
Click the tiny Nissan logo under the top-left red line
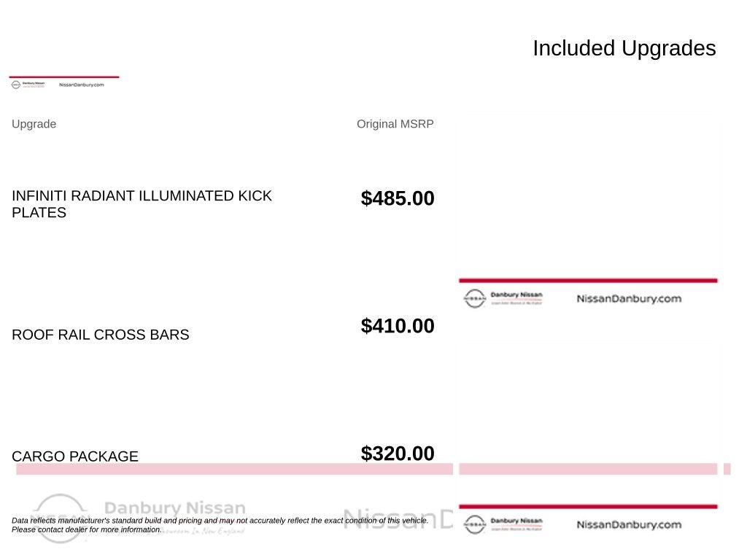click(16, 85)
